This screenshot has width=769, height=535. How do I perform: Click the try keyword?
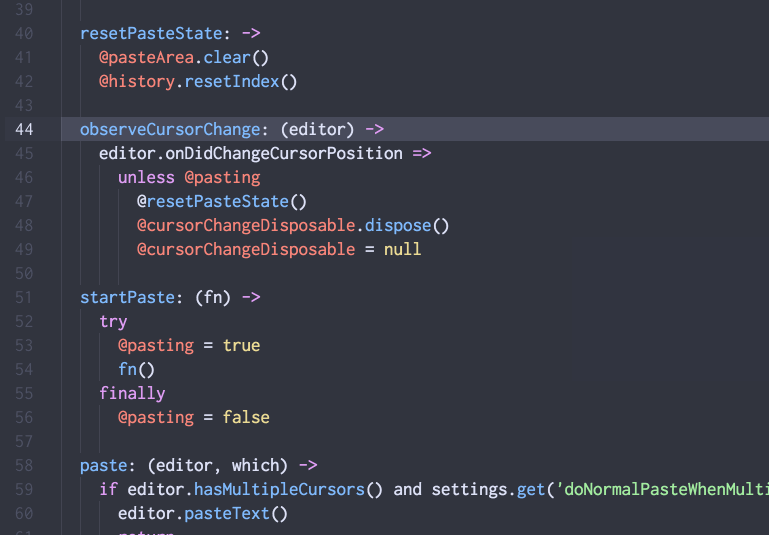113,322
